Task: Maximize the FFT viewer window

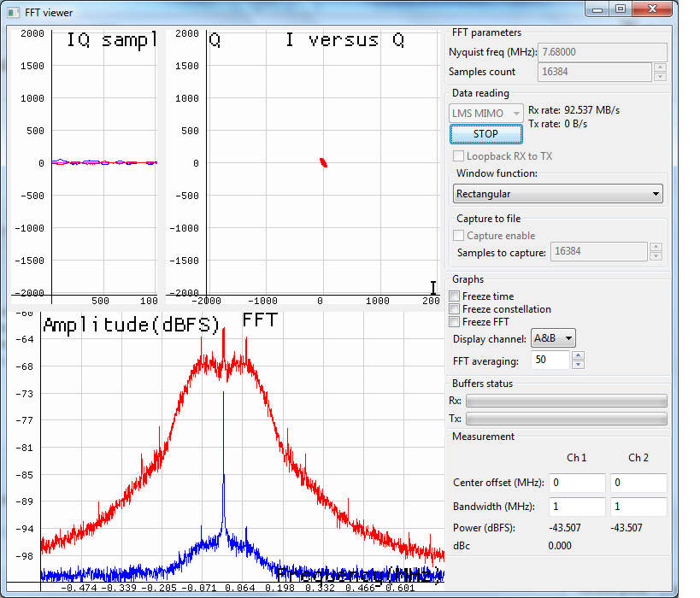Action: 620,9
